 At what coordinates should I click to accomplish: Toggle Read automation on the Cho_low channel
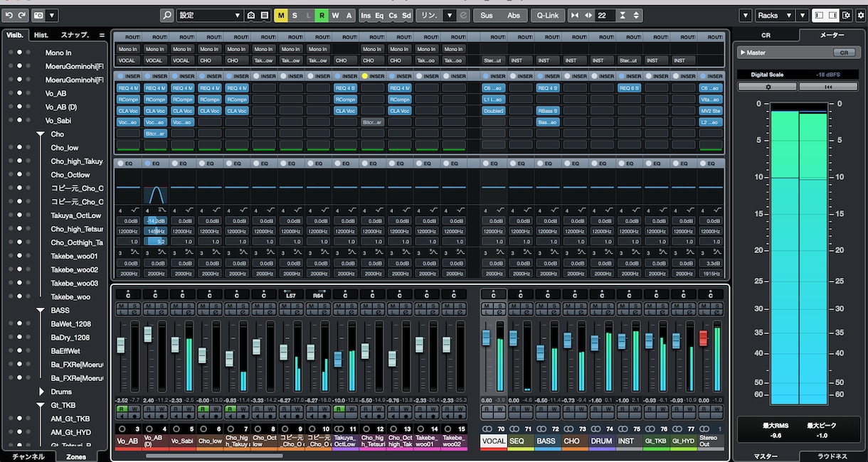(203, 409)
